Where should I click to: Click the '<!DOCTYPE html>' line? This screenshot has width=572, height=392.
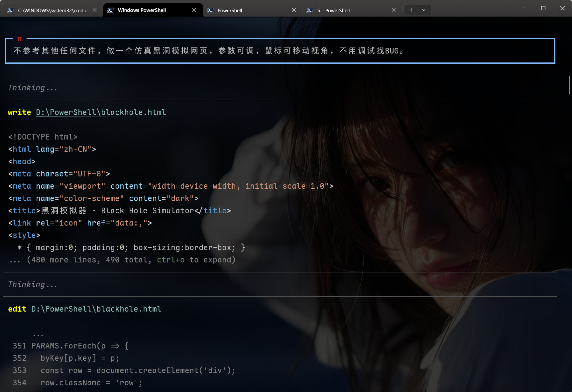point(43,137)
